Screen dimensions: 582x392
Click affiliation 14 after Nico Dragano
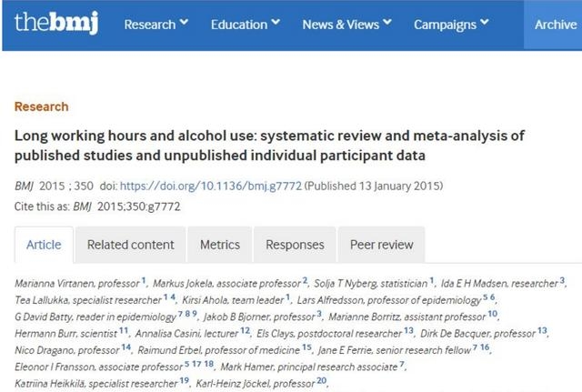coord(126,347)
